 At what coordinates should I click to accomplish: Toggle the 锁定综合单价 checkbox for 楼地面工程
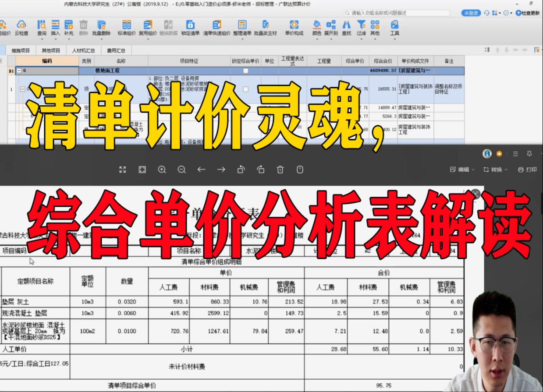point(245,70)
